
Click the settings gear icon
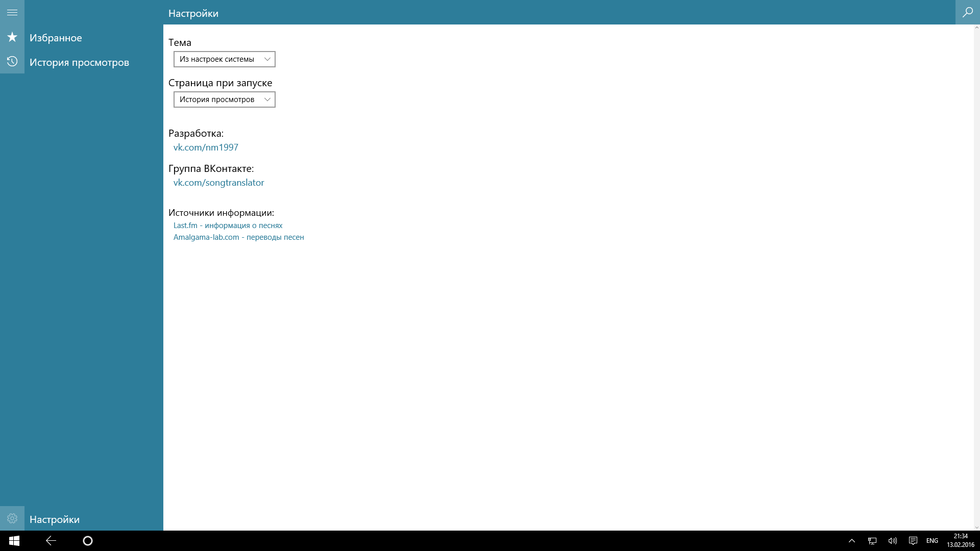12,519
